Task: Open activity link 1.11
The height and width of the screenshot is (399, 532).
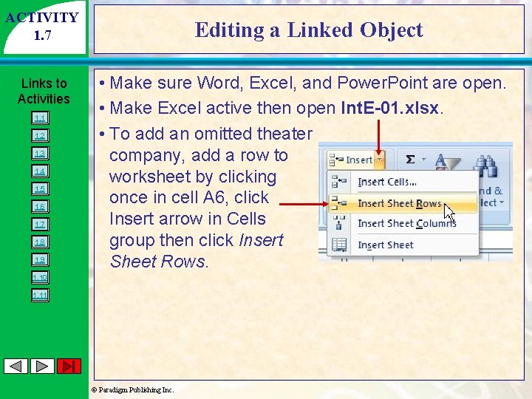Action: coord(40,295)
